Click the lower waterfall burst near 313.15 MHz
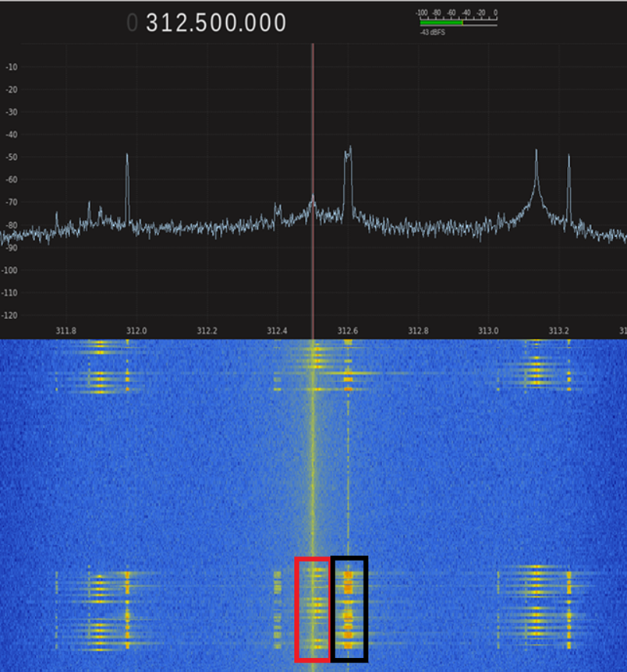The width and height of the screenshot is (627, 672). point(536,608)
